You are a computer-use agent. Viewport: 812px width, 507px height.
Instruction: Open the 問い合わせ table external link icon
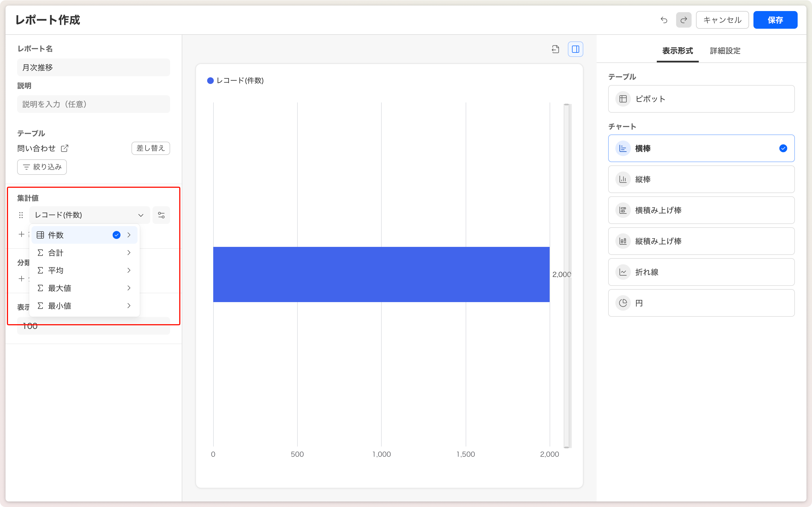(64, 148)
